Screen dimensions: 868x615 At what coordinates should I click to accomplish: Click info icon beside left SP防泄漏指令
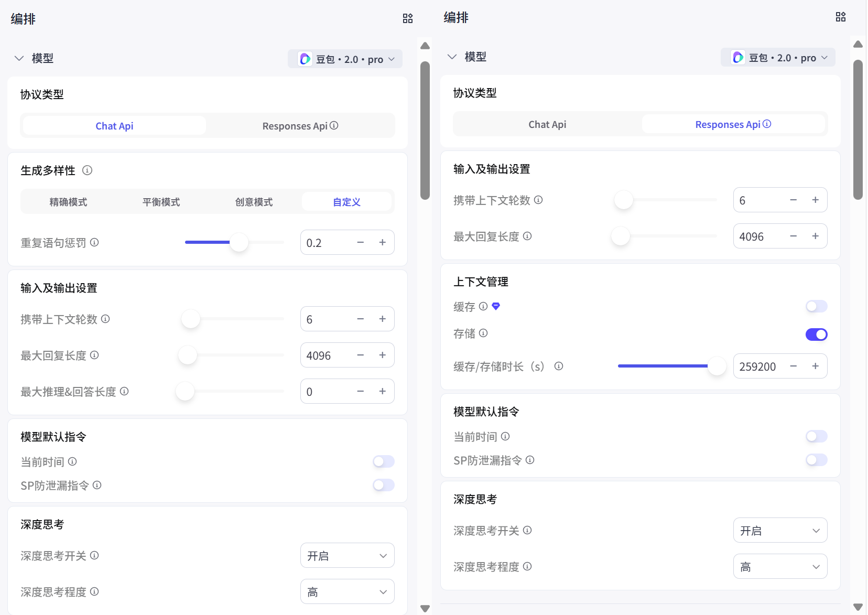(x=97, y=485)
